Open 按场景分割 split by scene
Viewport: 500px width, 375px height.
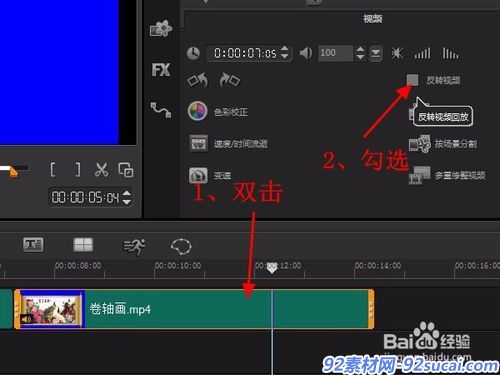[456, 144]
